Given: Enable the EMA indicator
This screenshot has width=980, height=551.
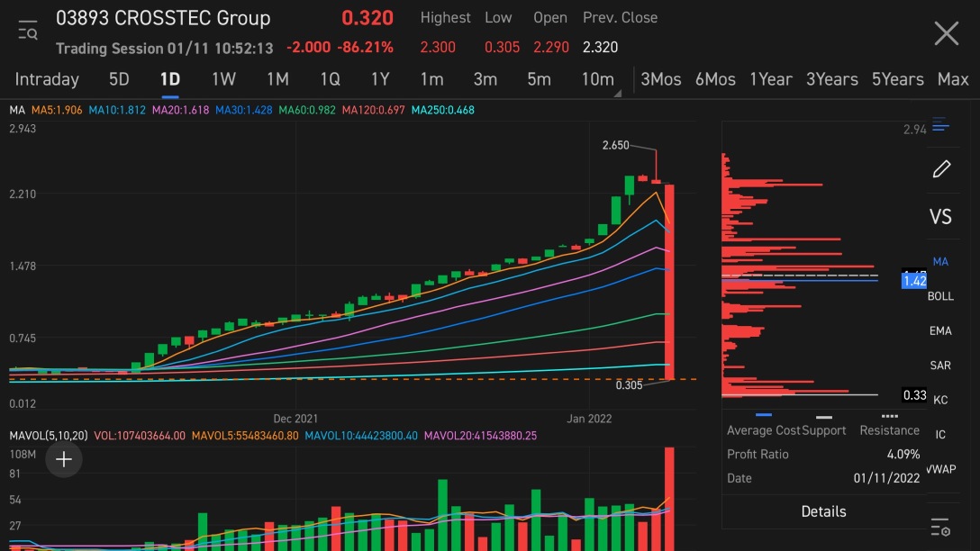Looking at the screenshot, I should click(x=940, y=330).
